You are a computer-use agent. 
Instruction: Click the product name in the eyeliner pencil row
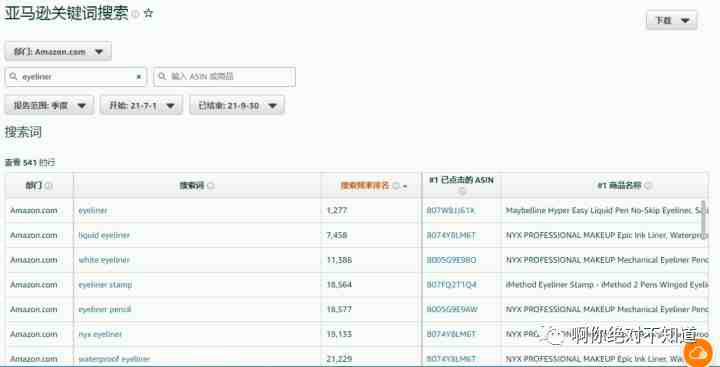pos(607,310)
